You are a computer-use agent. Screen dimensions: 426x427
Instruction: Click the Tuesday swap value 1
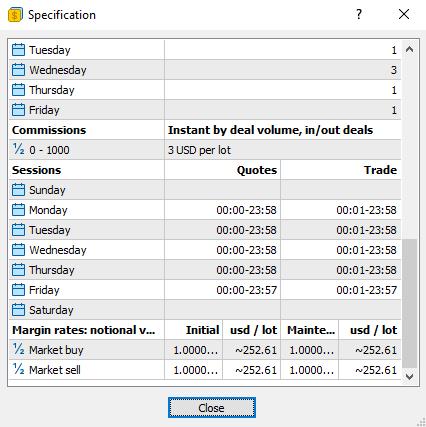(x=394, y=50)
